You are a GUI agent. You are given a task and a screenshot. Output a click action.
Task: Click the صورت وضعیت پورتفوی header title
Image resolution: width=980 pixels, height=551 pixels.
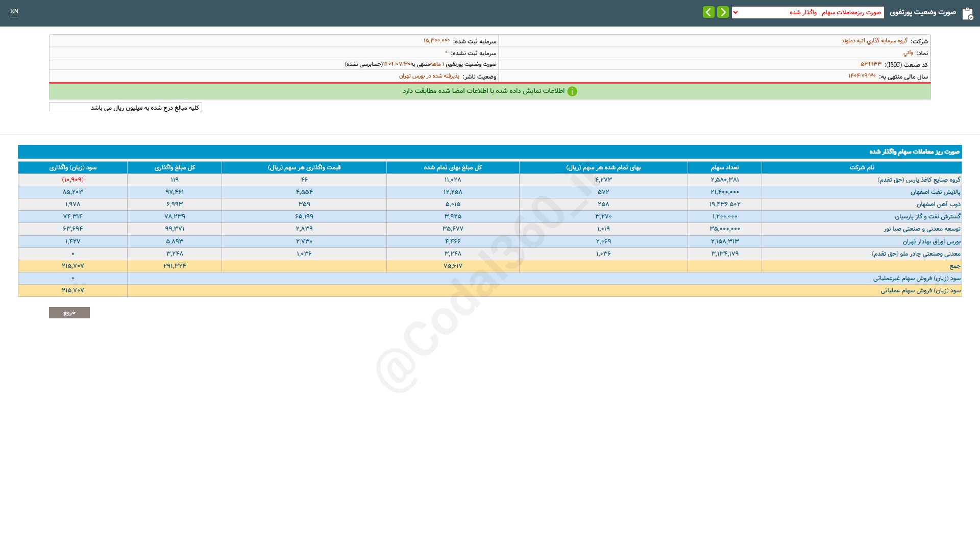[923, 12]
